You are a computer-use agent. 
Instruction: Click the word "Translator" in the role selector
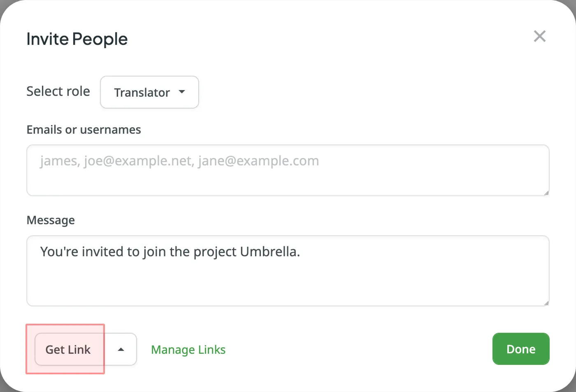coord(142,93)
